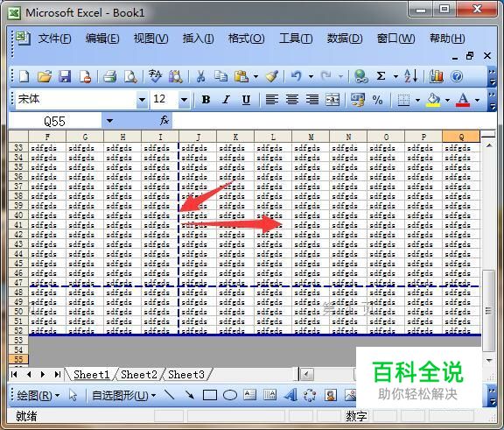504x430 pixels.
Task: Expand the AutoSum functions arrow
Action: (395, 76)
